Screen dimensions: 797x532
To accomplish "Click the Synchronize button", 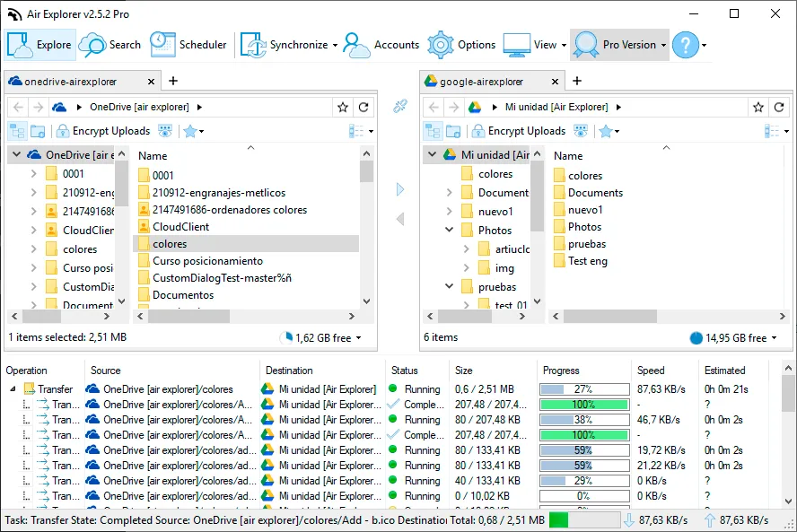I will (x=285, y=45).
